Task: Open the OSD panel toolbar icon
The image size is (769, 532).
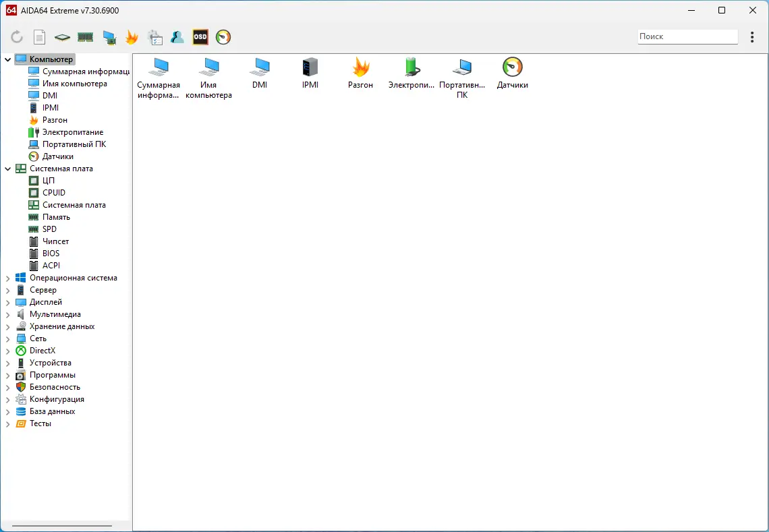Action: point(200,37)
